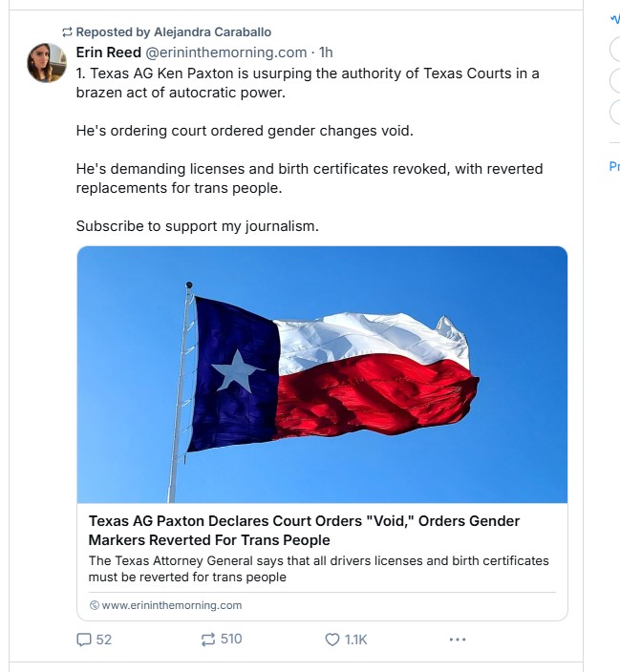The image size is (620, 672).
Task: Click the 'Subscribe to support my journalism' line
Action: pos(197,226)
